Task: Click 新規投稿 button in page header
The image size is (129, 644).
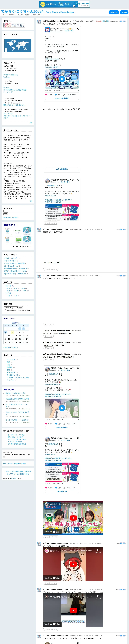Action: tap(114, 12)
